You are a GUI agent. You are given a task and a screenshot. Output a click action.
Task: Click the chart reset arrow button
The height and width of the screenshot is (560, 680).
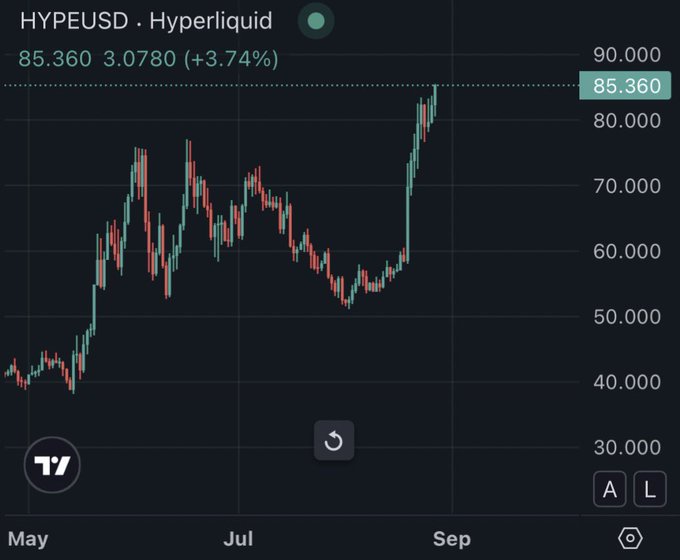(x=333, y=441)
